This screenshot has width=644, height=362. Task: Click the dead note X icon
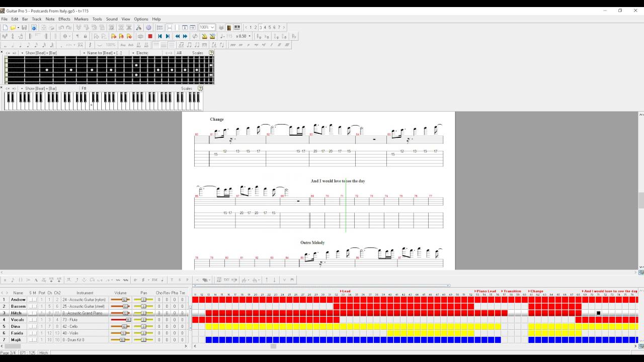coord(5,280)
